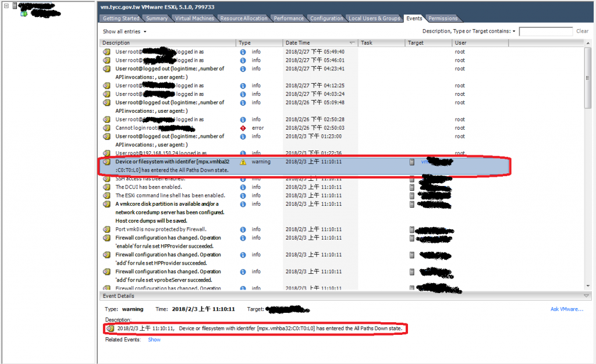Click the yellow warning icon for All Paths Down event
Viewport: 596px width, 364px height.
(x=243, y=162)
